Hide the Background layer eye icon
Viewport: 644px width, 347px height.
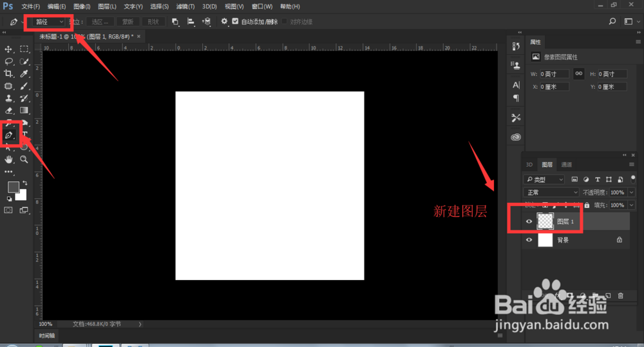pyautogui.click(x=529, y=240)
